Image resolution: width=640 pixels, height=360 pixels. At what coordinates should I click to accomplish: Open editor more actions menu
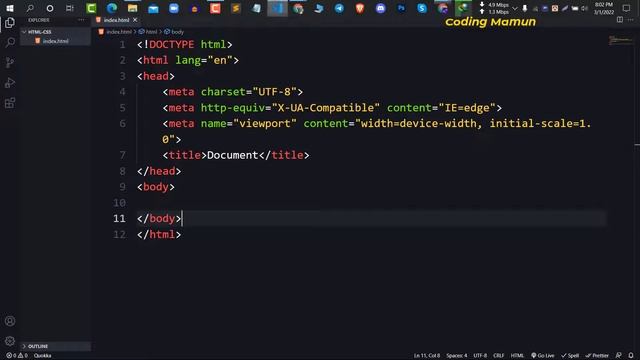click(631, 20)
